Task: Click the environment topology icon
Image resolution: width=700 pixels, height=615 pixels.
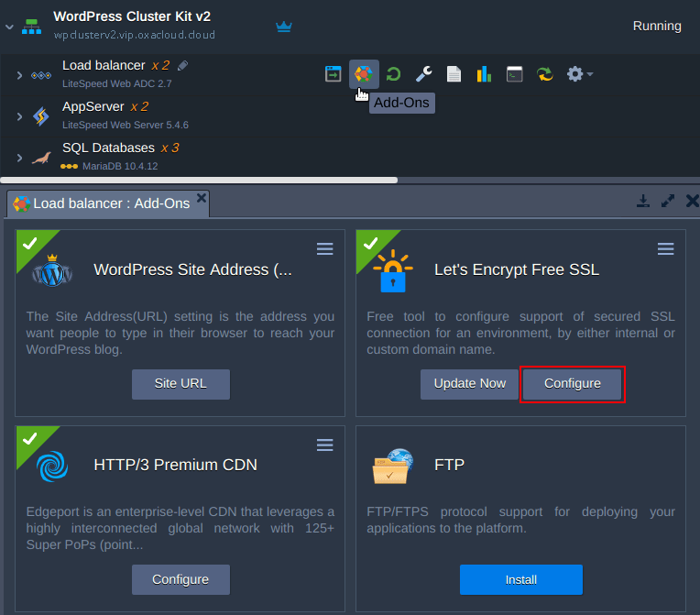Action: click(x=32, y=27)
